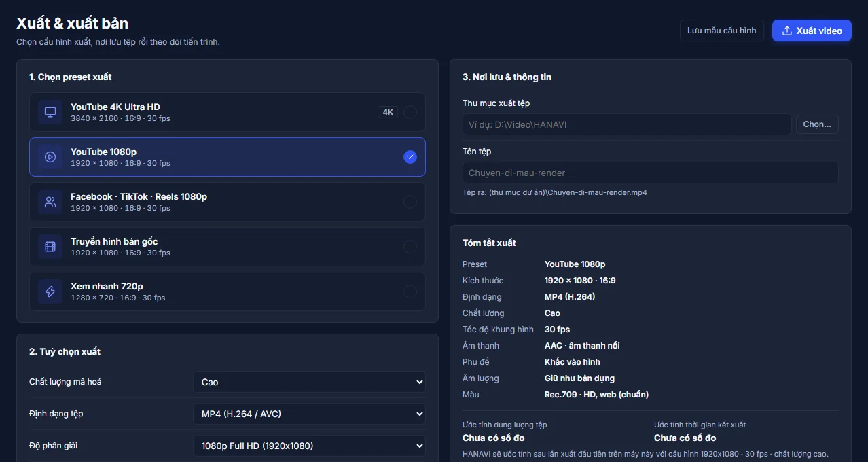This screenshot has height=462, width=868.
Task: Click the checked radio for YouTube 1080p
Action: pos(410,157)
